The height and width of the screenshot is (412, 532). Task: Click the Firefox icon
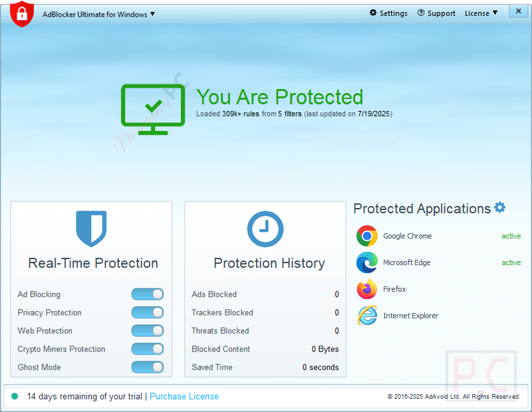[367, 289]
